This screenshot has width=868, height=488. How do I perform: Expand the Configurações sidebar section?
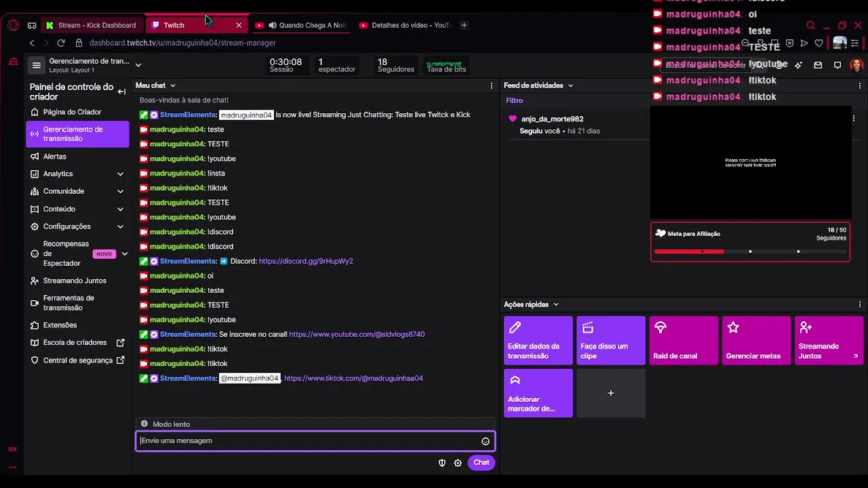coord(120,227)
